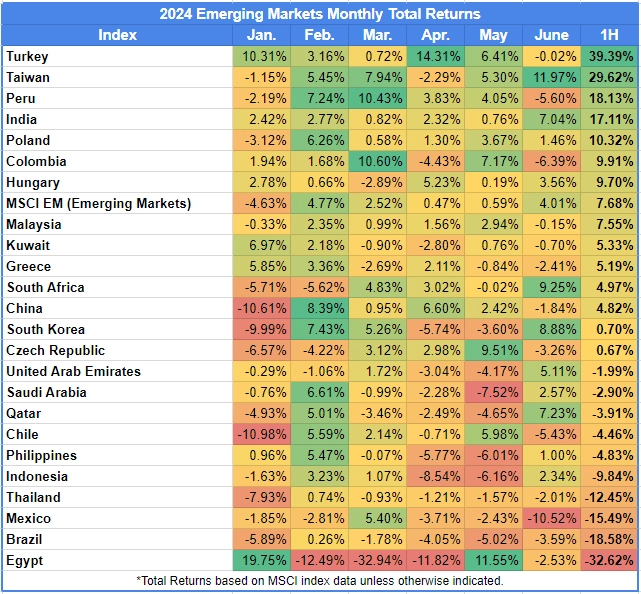Click the South Korea row label
Image resolution: width=641 pixels, height=594 pixels.
(44, 329)
